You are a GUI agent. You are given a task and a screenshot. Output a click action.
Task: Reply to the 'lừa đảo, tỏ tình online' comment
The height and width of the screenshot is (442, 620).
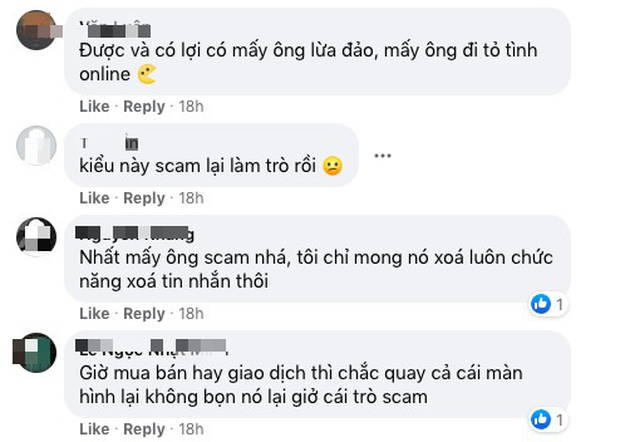[x=144, y=107]
